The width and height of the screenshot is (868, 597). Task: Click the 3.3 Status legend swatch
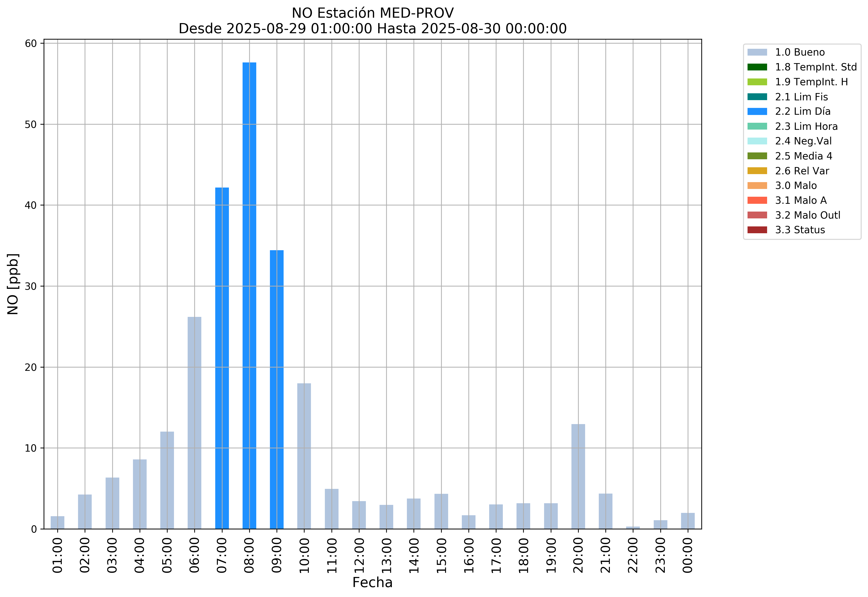[757, 230]
